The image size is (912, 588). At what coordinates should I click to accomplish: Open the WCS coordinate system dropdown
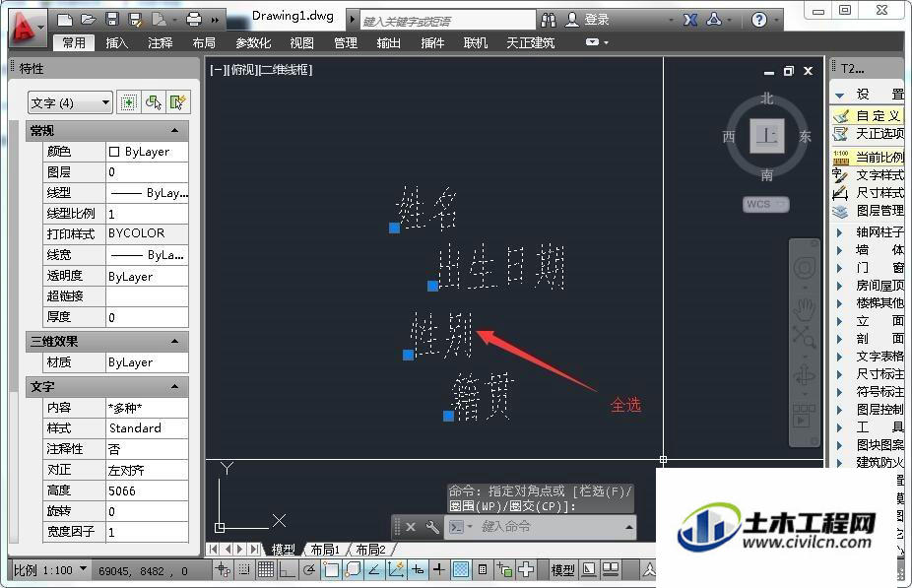point(765,204)
